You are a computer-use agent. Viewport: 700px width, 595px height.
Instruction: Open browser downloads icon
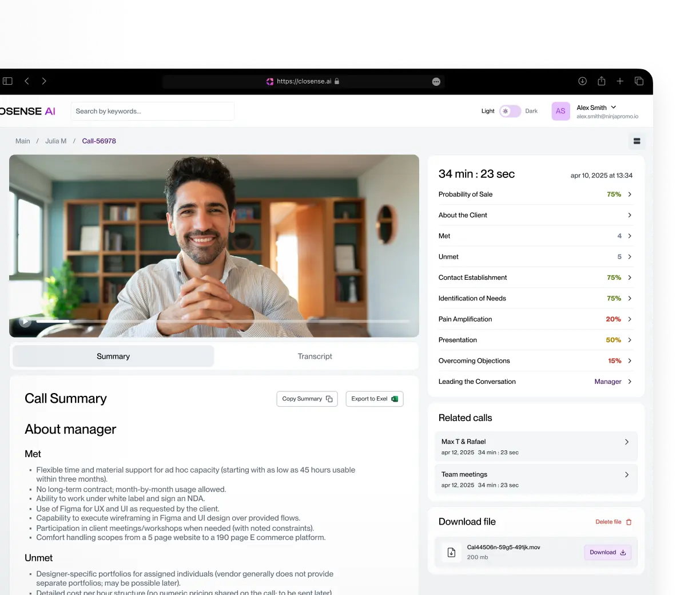click(582, 81)
